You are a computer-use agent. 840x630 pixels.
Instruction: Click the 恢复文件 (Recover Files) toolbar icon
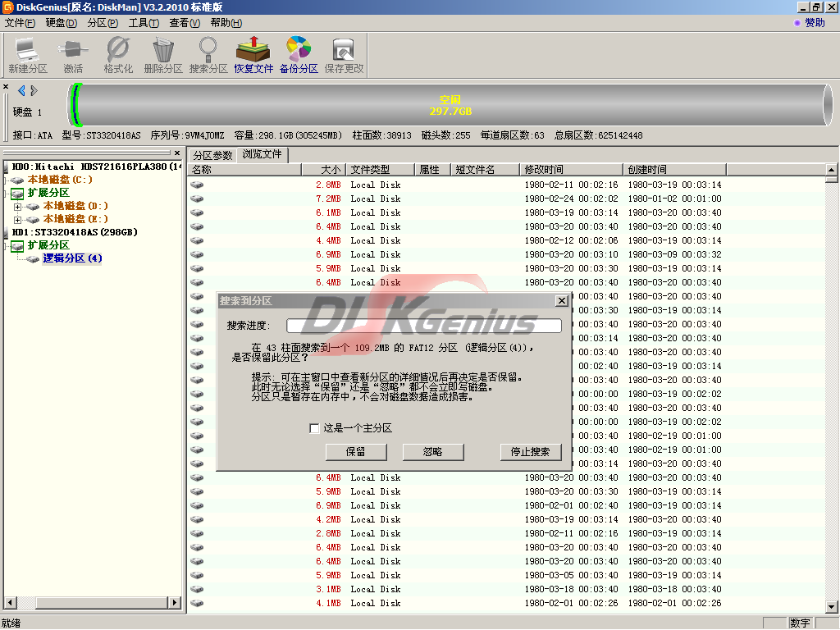click(x=253, y=55)
